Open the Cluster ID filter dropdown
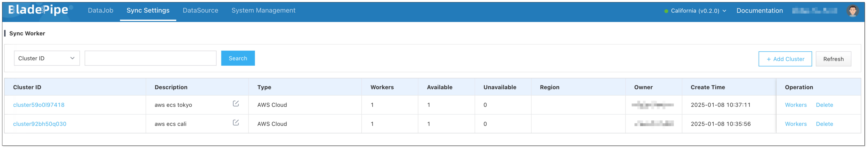Viewport: 868px width, 149px height. tap(47, 58)
